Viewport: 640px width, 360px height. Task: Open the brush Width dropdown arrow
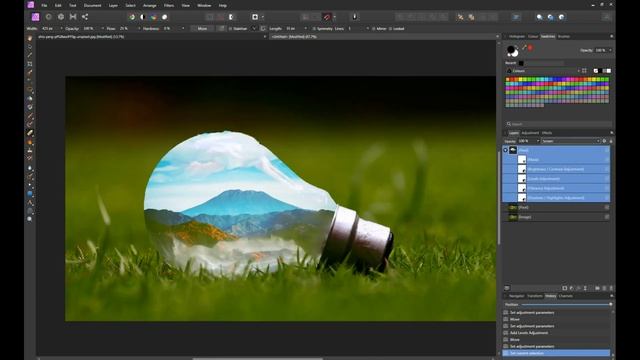[61, 29]
